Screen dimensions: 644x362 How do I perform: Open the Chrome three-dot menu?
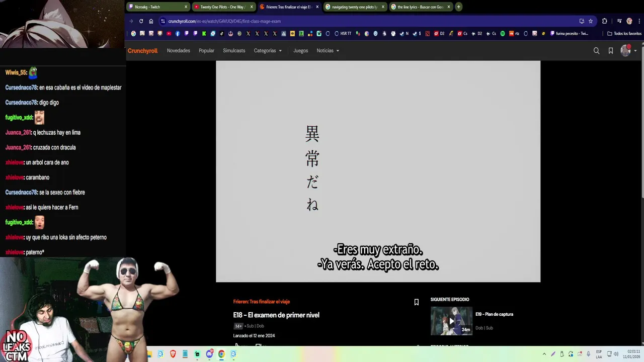coord(639,21)
